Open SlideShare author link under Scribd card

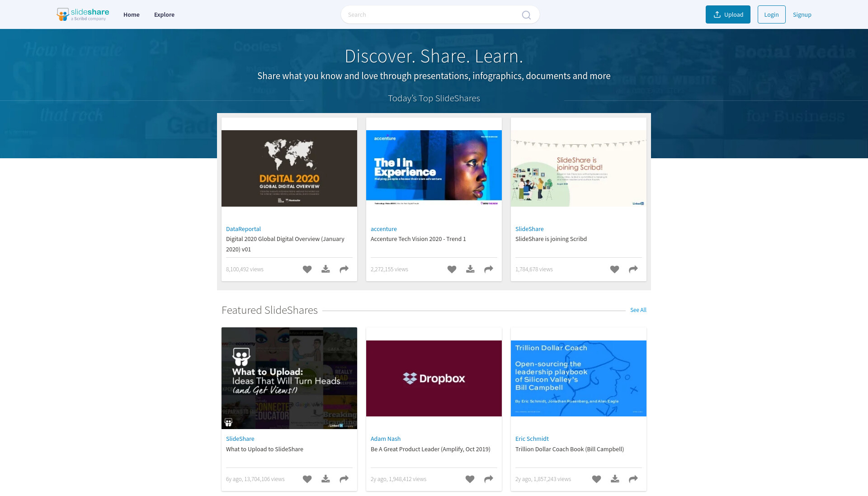pyautogui.click(x=529, y=229)
